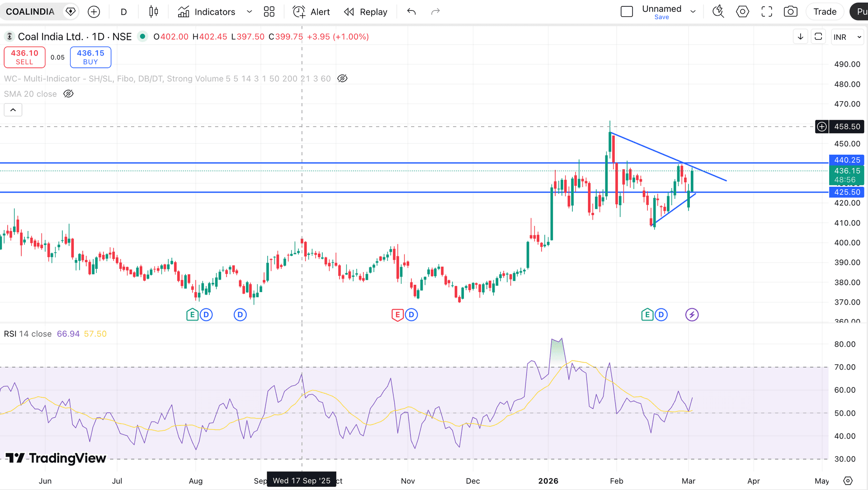Click the SMA 20 close legend name
The width and height of the screenshot is (868, 490).
tap(30, 94)
